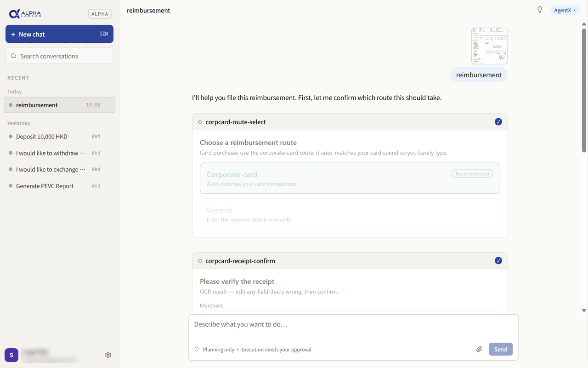588x368 pixels.
Task: Click the search magnifier icon
Action: pyautogui.click(x=14, y=56)
